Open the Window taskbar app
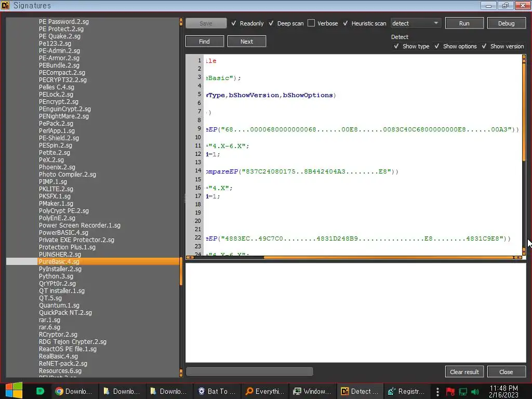Image resolution: width=532 pixels, height=399 pixels. (312, 391)
